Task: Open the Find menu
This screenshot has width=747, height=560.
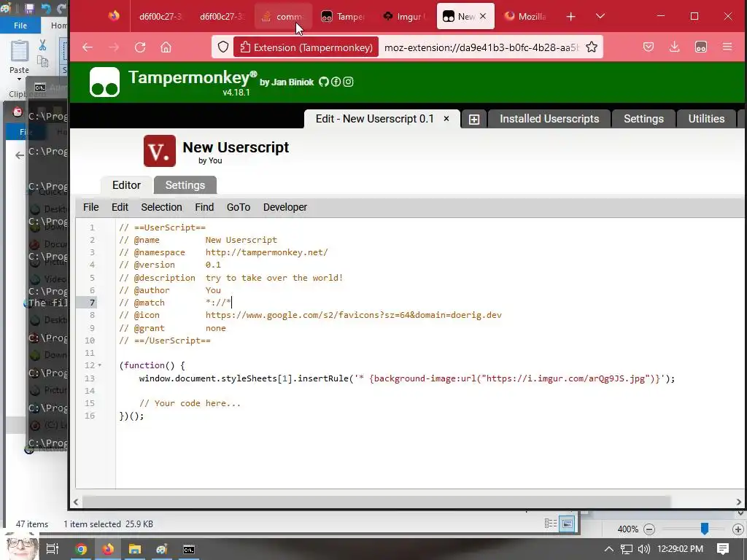Action: click(x=204, y=207)
